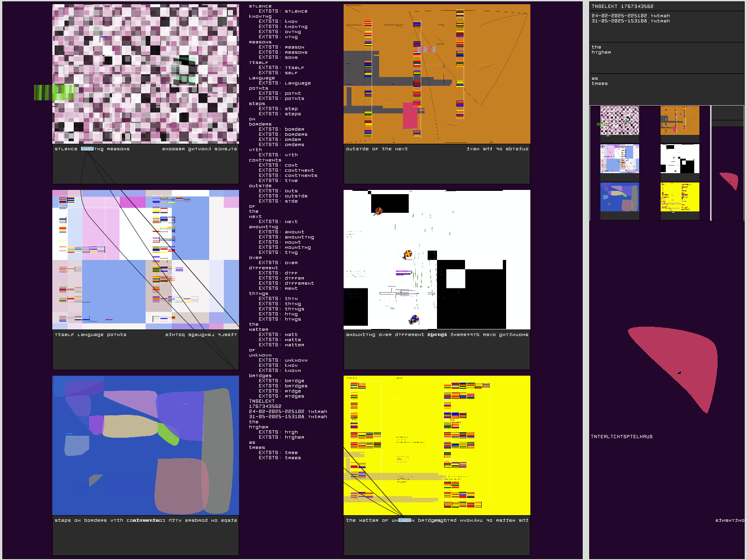747x560 pixels.
Task: Open the orange thumbnail in the right panel
Action: coord(680,120)
